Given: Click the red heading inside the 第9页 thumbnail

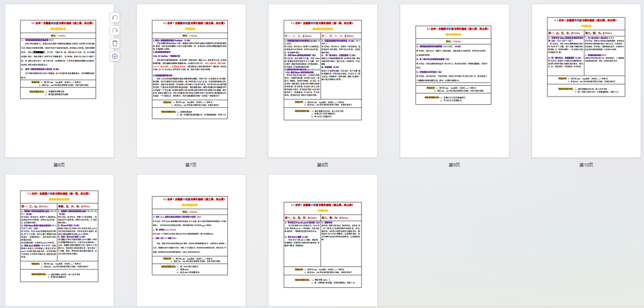Looking at the screenshot, I should tap(454, 29).
